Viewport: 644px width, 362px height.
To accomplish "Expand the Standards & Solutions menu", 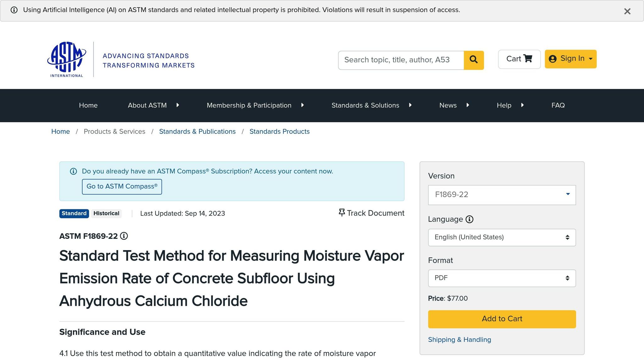I will coord(371,105).
